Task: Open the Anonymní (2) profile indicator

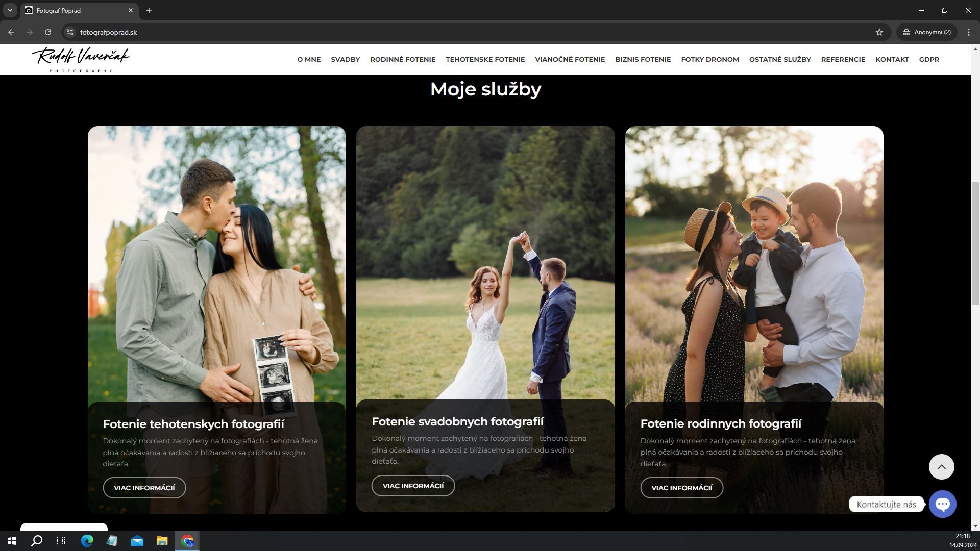Action: click(927, 32)
